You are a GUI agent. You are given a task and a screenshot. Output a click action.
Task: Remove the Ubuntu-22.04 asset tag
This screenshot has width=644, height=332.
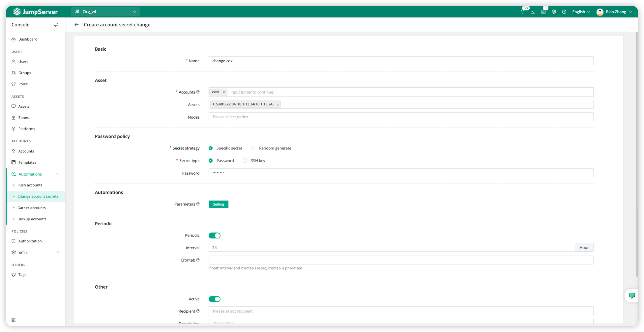[x=278, y=104]
